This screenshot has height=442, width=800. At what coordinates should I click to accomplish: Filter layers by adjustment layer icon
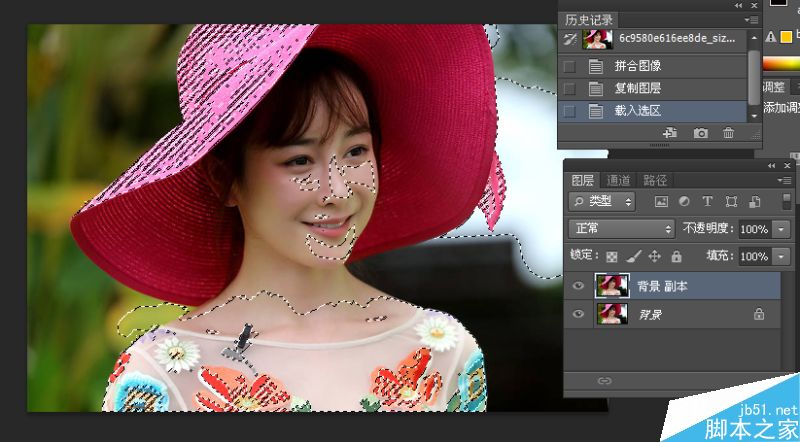click(x=684, y=201)
